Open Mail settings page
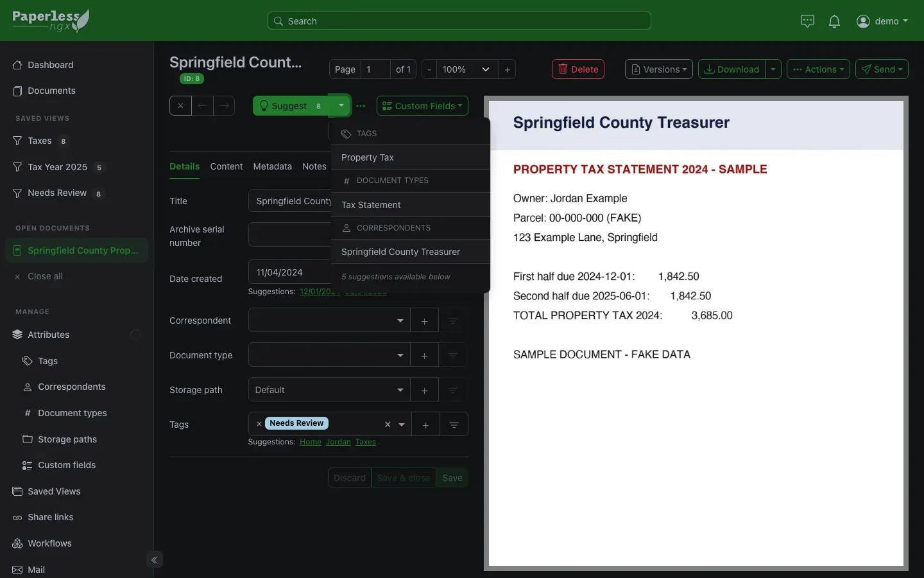The image size is (924, 578). click(36, 570)
